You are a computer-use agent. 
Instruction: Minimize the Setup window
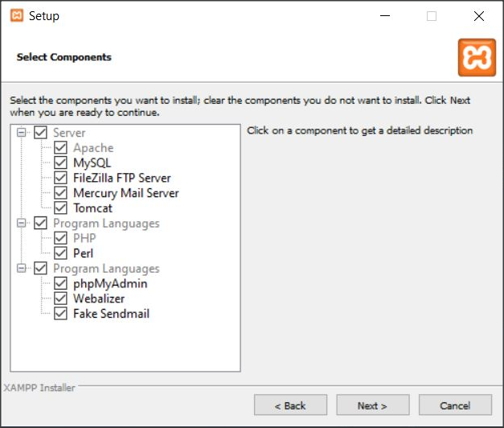tap(385, 15)
